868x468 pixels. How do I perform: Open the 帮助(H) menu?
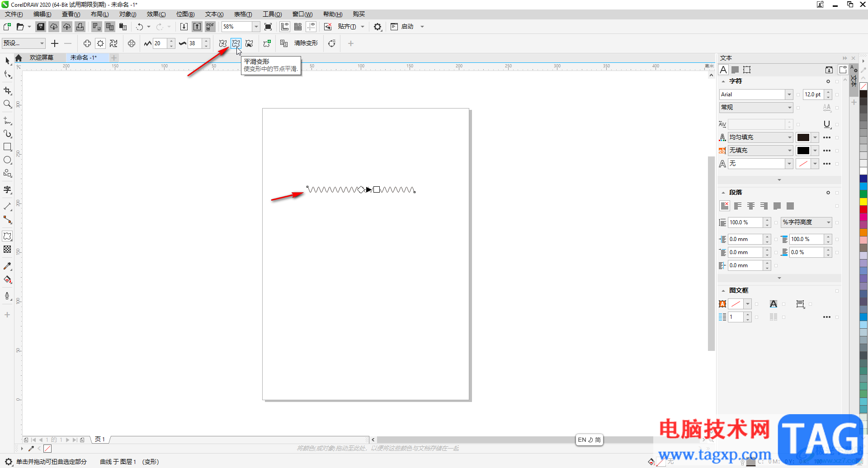(x=333, y=14)
